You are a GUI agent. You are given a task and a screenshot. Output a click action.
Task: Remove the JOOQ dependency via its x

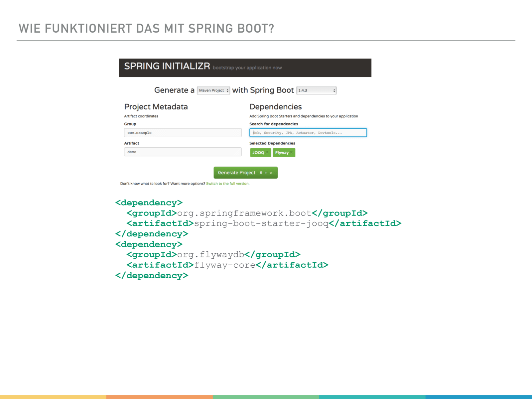click(267, 153)
